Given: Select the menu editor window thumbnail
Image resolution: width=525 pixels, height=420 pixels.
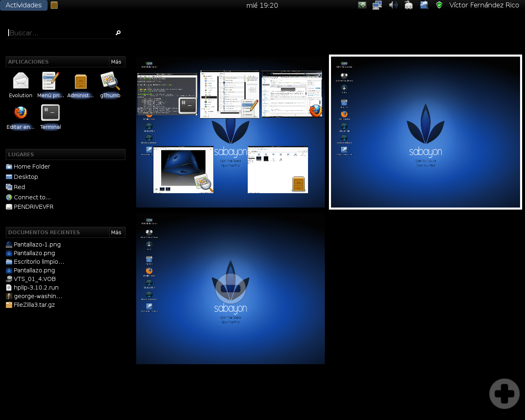Looking at the screenshot, I should (230, 94).
